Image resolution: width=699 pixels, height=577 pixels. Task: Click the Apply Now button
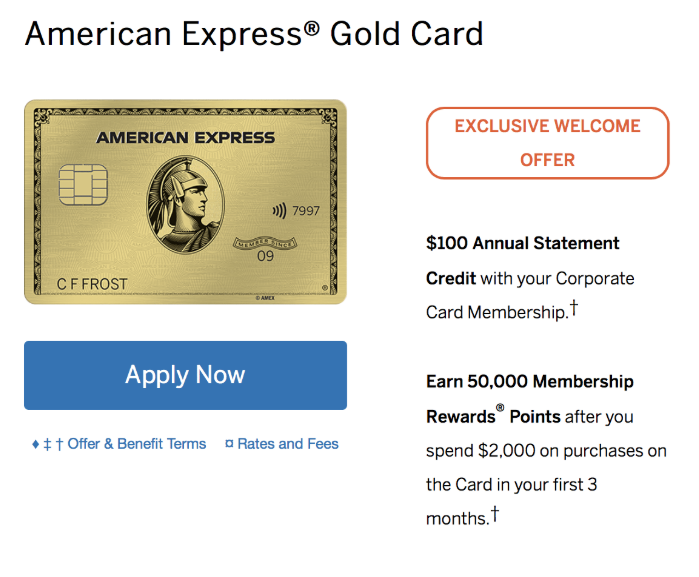point(185,375)
